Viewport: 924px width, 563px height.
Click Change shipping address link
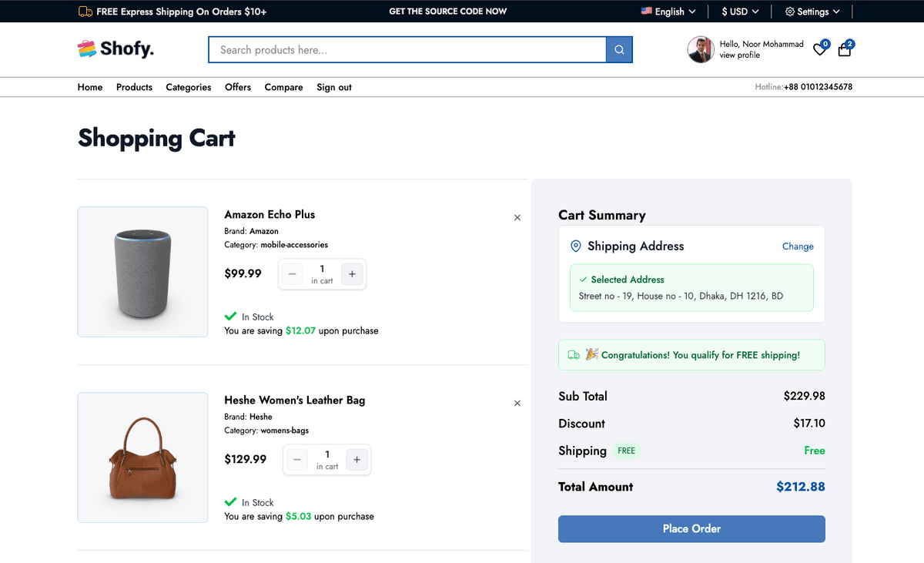(798, 246)
